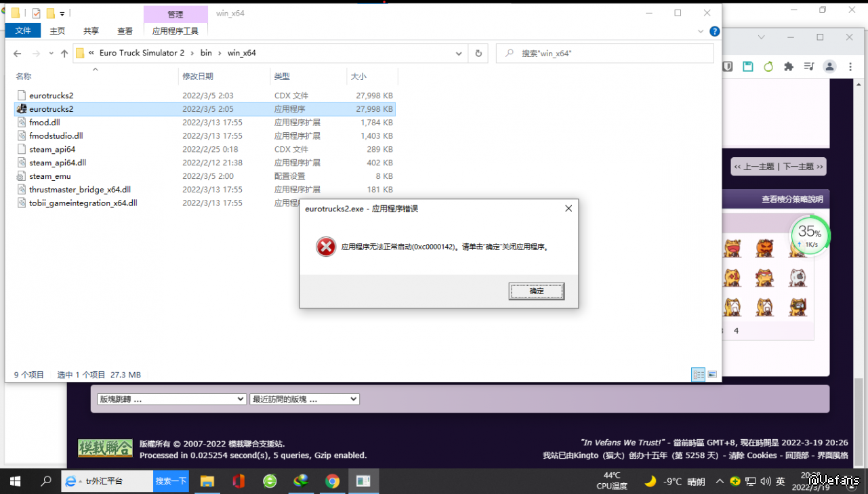This screenshot has width=868, height=494.
Task: Expand the Explorer ribbon with the chevron
Action: click(x=701, y=31)
